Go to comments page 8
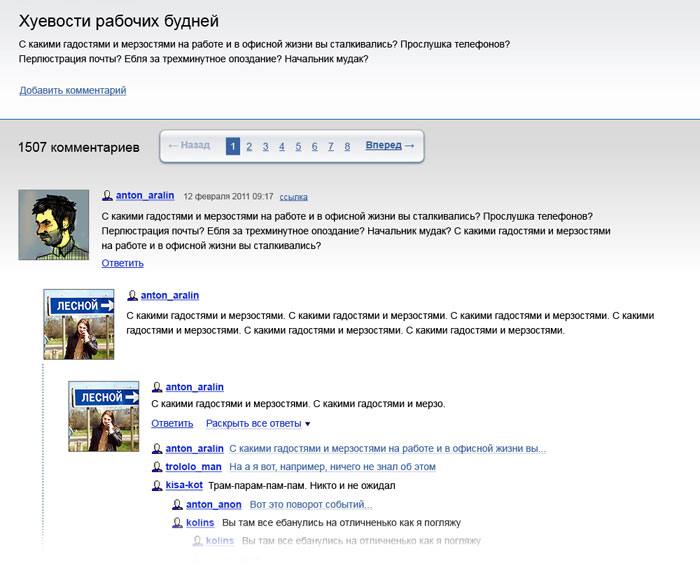This screenshot has height=568, width=700. [347, 146]
